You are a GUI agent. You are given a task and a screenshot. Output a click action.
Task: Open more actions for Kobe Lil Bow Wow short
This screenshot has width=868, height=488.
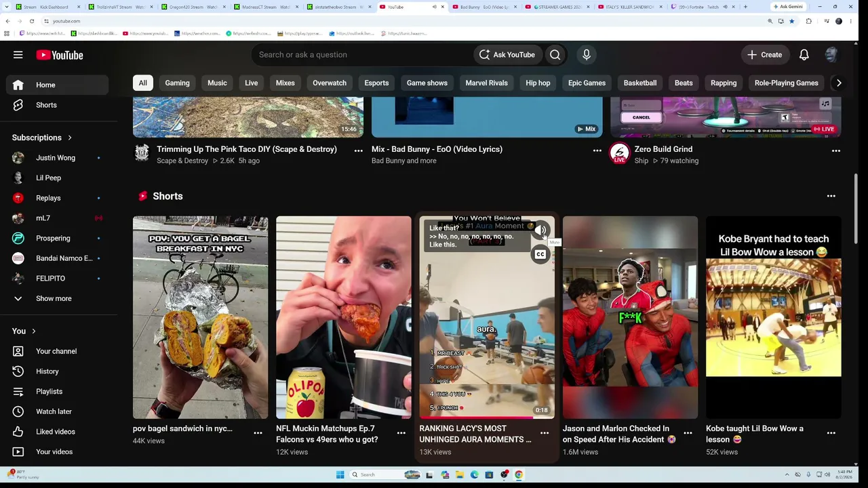tap(831, 432)
